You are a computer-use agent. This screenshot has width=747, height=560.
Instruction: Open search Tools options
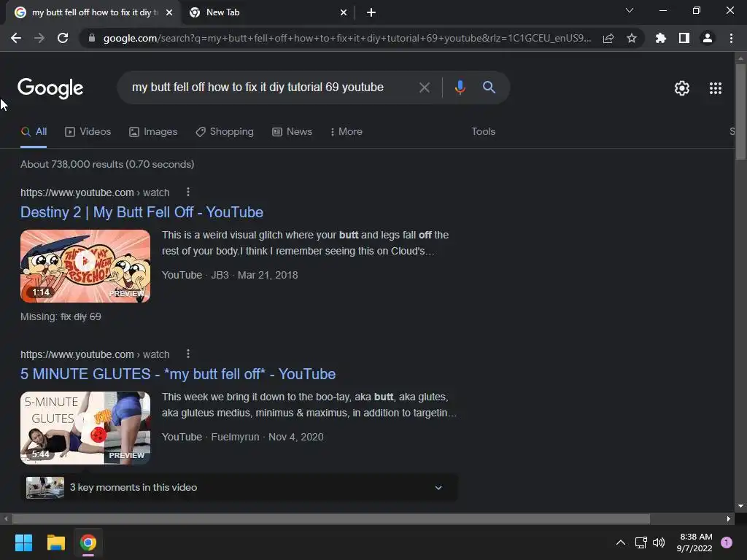[x=483, y=131]
